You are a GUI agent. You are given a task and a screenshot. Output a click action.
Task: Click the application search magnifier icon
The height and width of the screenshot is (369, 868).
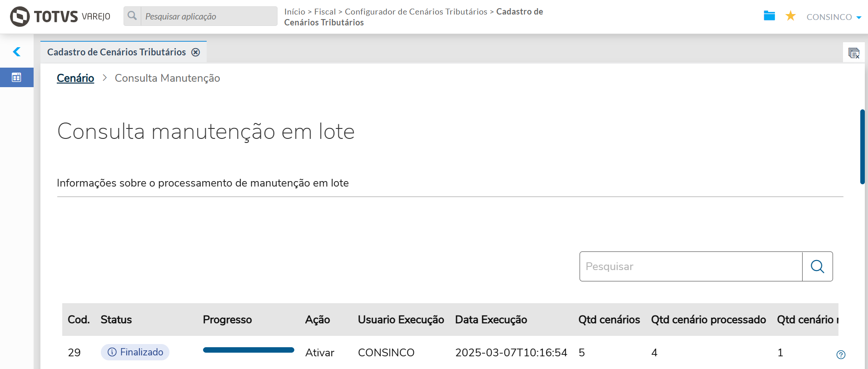(132, 16)
